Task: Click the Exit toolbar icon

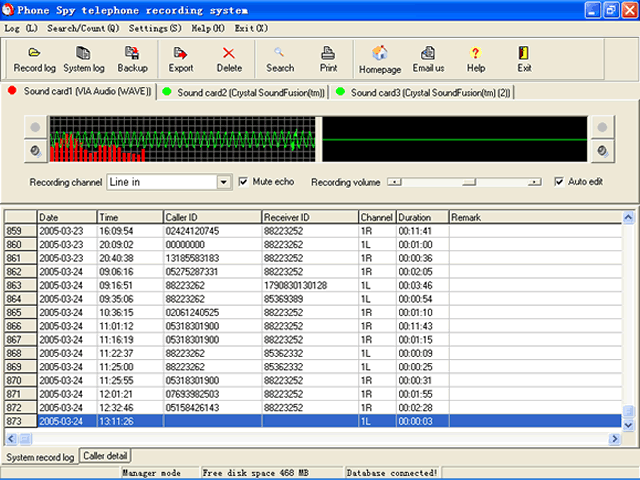Action: (524, 60)
